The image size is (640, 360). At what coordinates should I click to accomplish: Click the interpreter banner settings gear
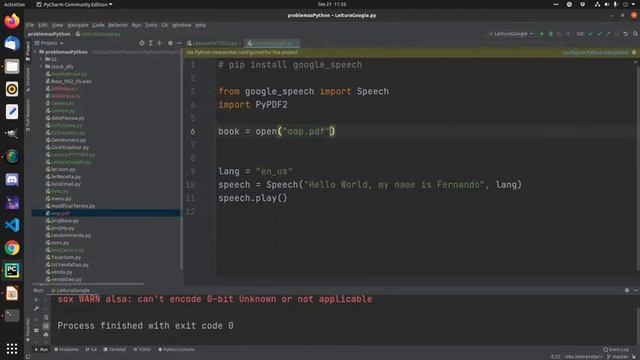[634, 53]
